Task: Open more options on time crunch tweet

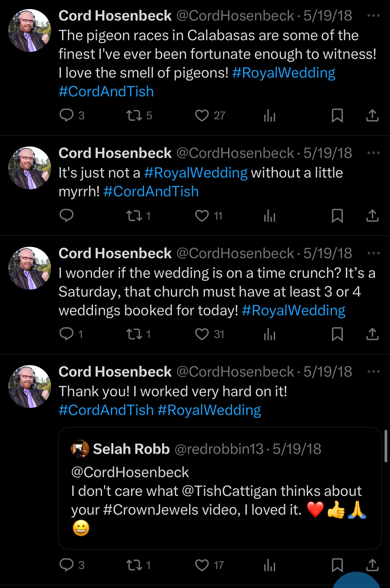Action: coord(373,253)
